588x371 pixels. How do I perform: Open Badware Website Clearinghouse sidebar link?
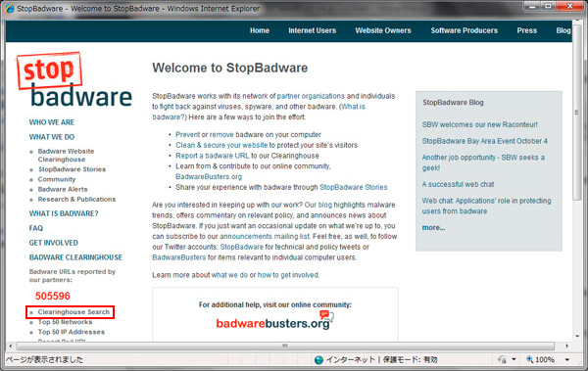[66, 155]
